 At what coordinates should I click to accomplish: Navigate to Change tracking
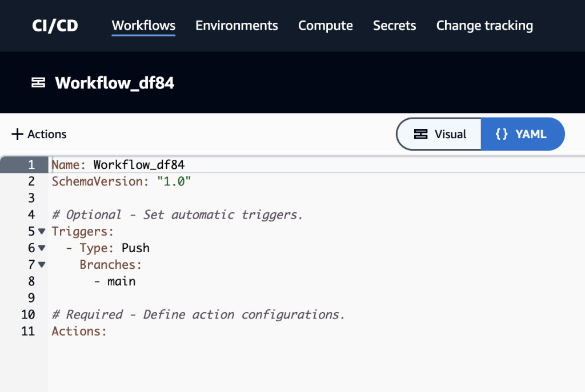[x=484, y=25]
